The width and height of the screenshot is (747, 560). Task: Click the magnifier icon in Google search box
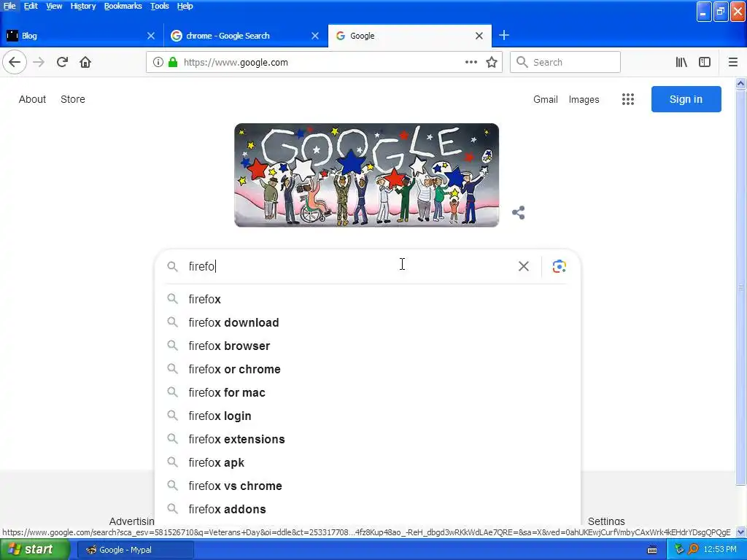click(172, 266)
